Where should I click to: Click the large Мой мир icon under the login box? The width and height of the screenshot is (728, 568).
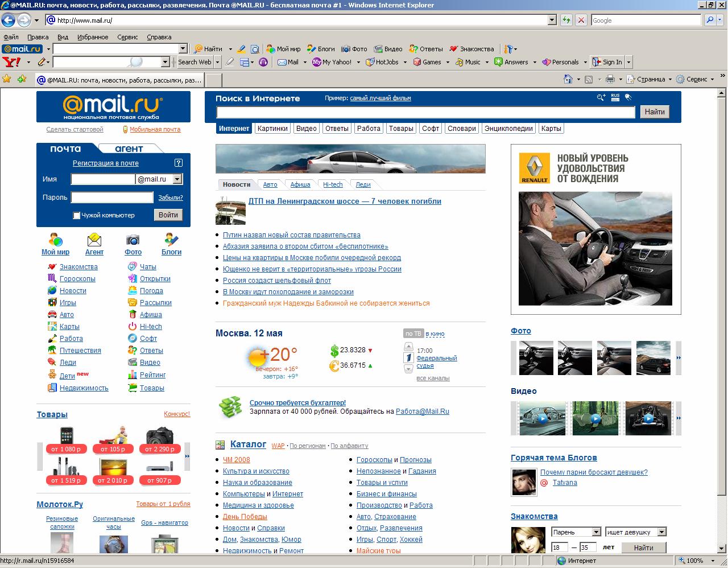pos(55,240)
